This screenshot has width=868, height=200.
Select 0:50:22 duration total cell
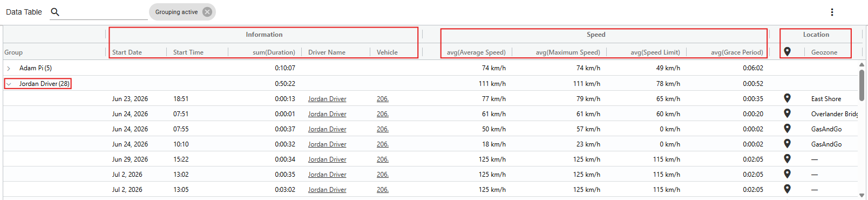coord(285,84)
